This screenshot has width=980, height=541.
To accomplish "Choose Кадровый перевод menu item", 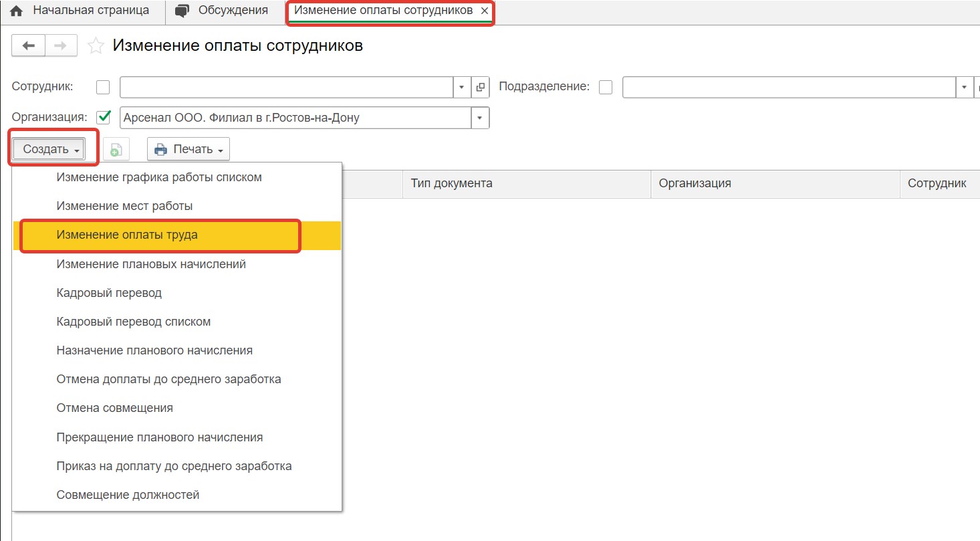I will pos(177,293).
